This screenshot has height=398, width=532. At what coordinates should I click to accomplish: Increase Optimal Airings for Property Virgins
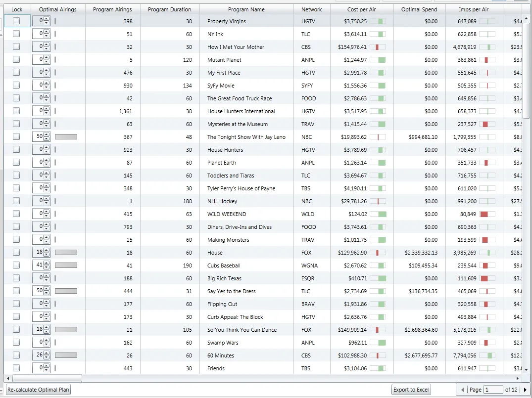coord(47,19)
